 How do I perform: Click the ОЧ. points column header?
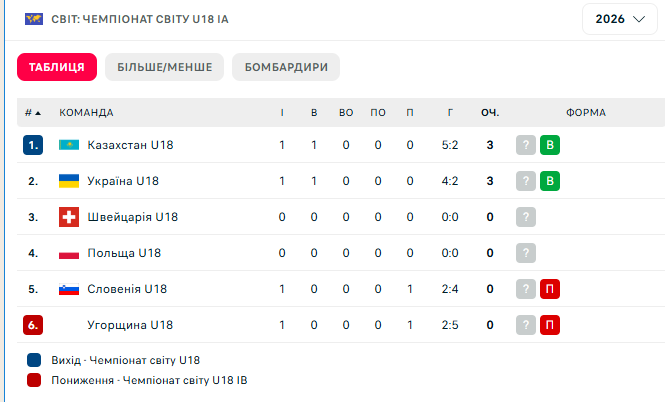coord(490,113)
